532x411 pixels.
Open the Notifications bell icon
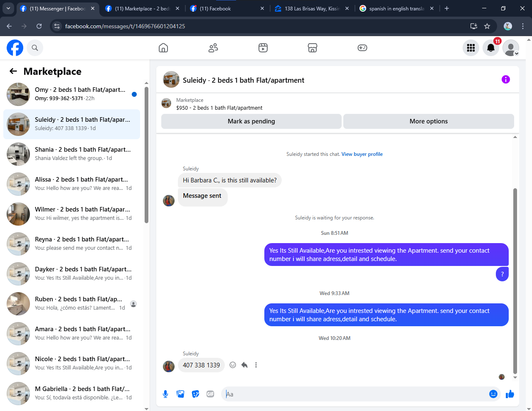[x=491, y=48]
